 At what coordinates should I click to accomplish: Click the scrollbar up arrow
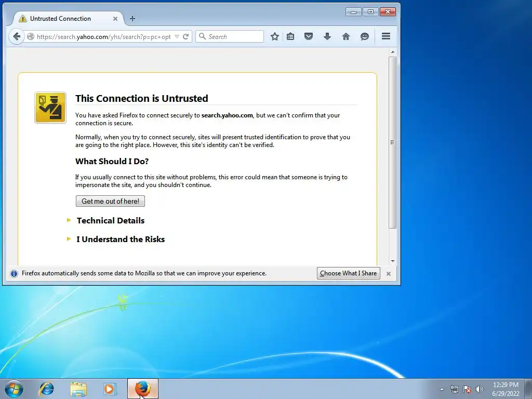(x=393, y=52)
